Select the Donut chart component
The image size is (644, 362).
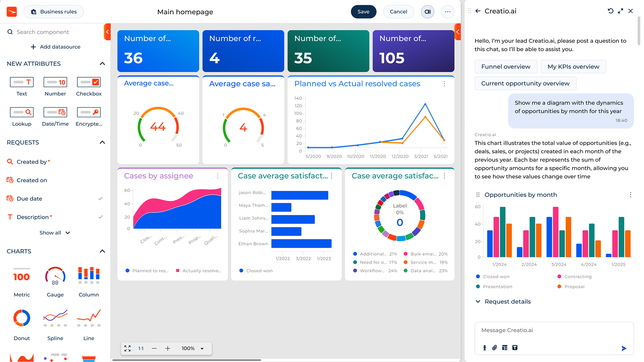(22, 318)
